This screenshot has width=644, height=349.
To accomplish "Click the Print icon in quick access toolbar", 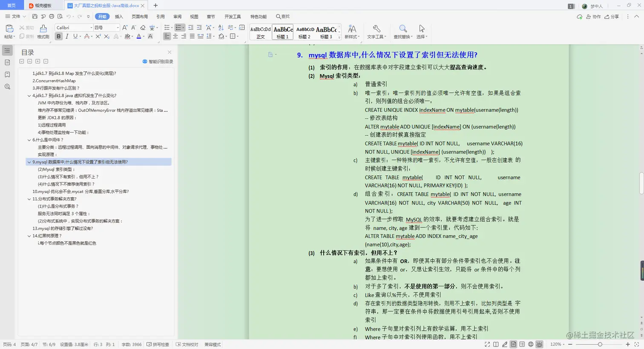I will (x=51, y=16).
